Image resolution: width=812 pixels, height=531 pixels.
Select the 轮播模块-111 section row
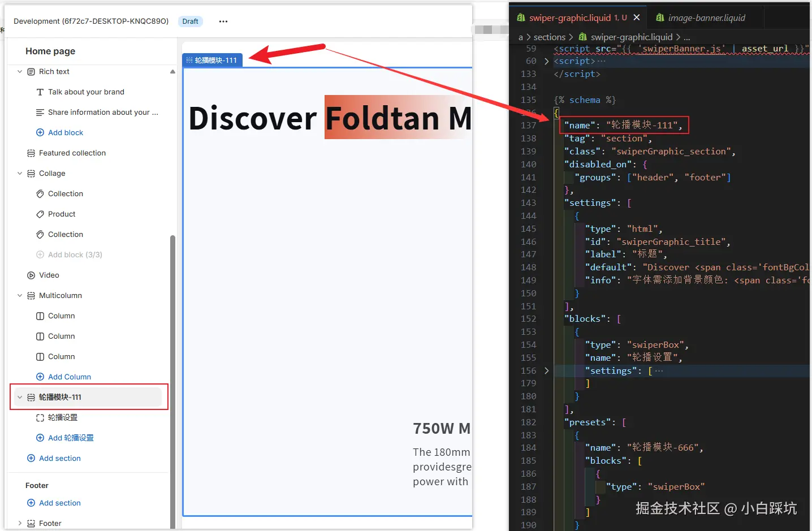pyautogui.click(x=88, y=398)
